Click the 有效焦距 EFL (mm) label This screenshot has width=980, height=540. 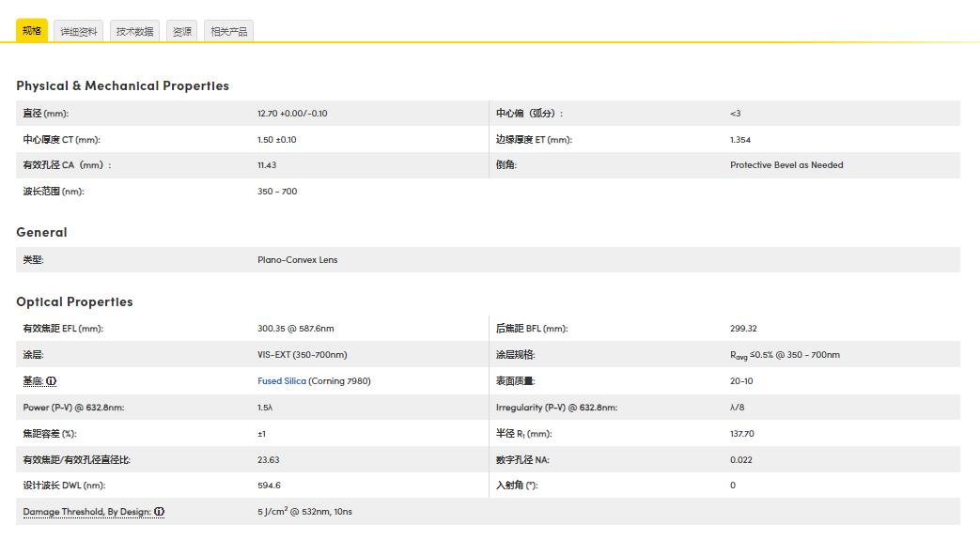(63, 329)
